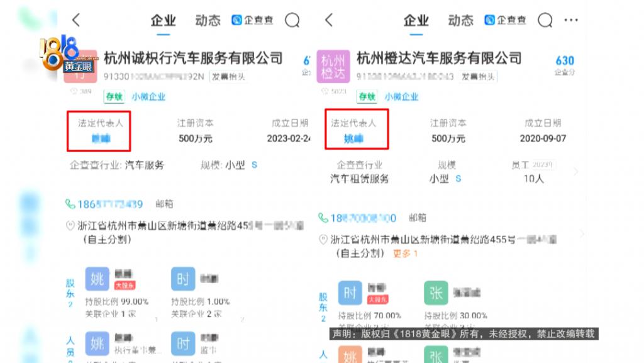Image resolution: width=644 pixels, height=363 pixels.
Task: Open legal representative 姚 link of 杭州橙达
Action: [353, 139]
